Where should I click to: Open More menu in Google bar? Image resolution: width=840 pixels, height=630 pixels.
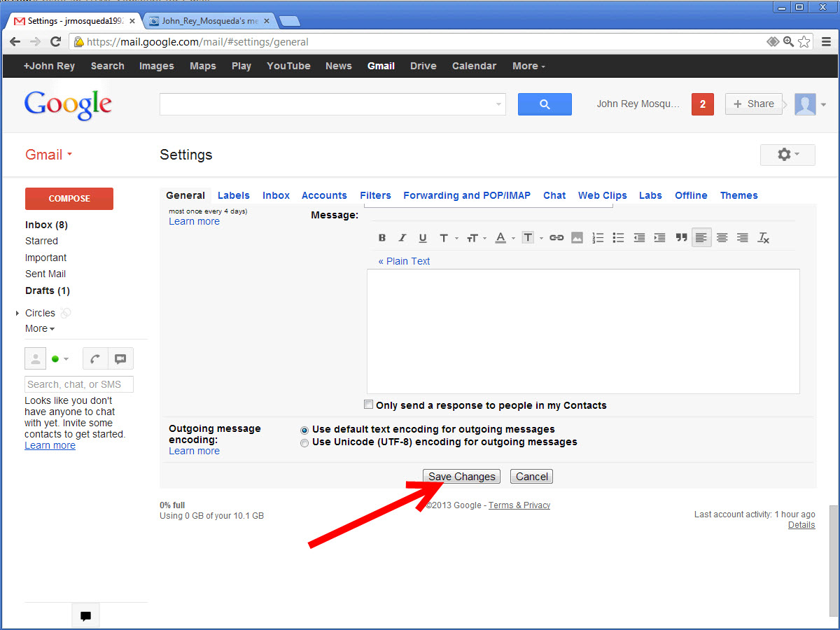(528, 66)
